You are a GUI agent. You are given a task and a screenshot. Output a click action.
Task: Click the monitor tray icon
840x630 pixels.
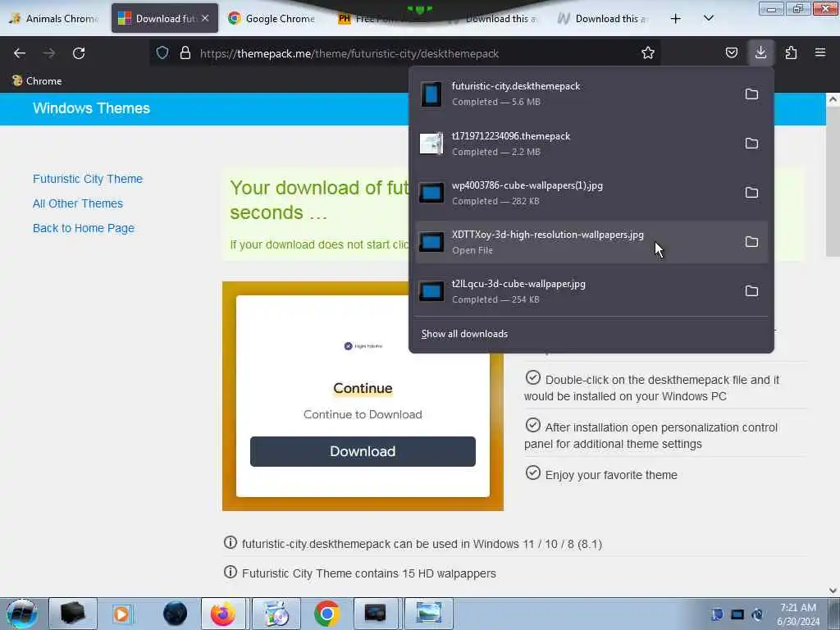[x=737, y=614]
